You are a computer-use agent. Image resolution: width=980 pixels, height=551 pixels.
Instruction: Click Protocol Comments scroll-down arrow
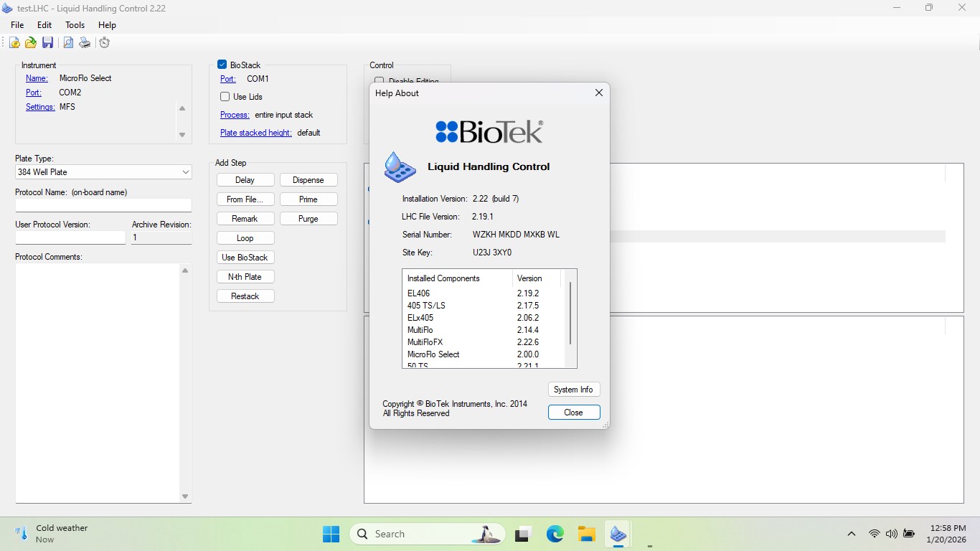185,496
